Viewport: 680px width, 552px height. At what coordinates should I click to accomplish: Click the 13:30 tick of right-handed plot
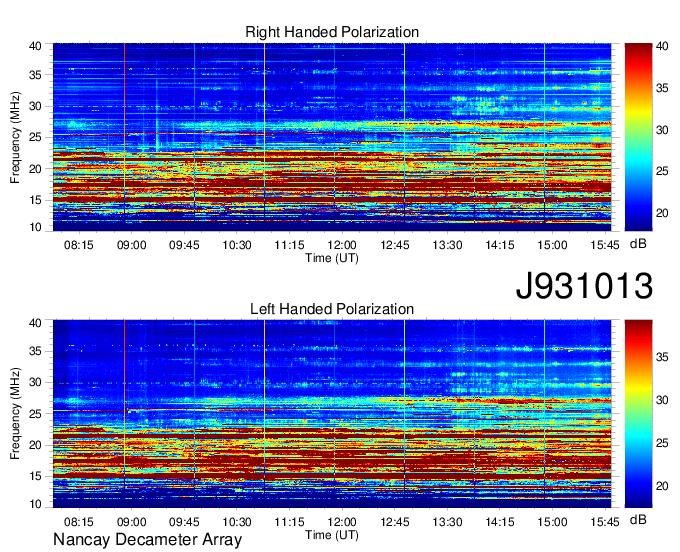tap(447, 245)
